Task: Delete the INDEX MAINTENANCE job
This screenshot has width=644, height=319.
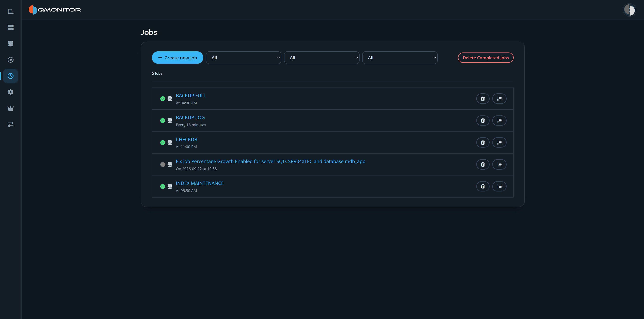Action: click(x=483, y=186)
